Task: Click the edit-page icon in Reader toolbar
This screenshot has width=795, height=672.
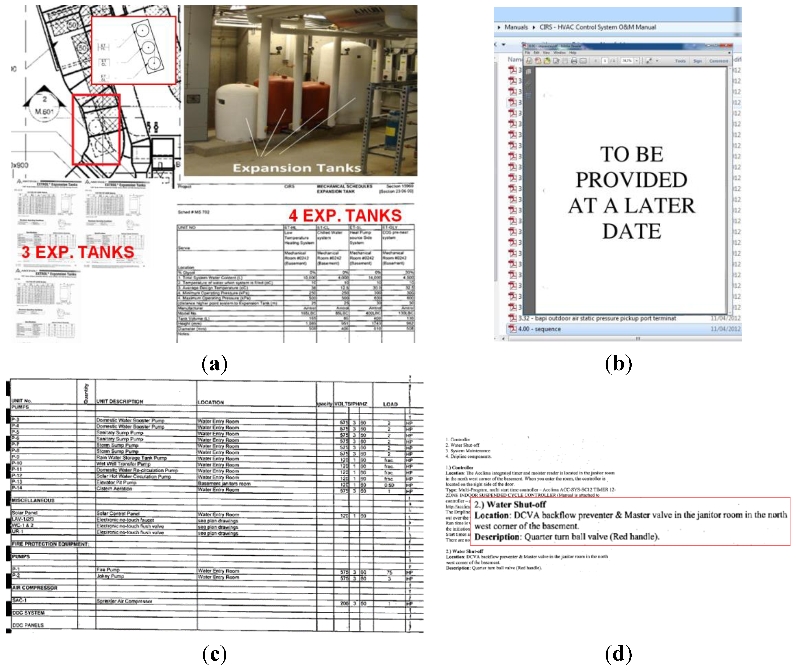Action: pos(556,61)
